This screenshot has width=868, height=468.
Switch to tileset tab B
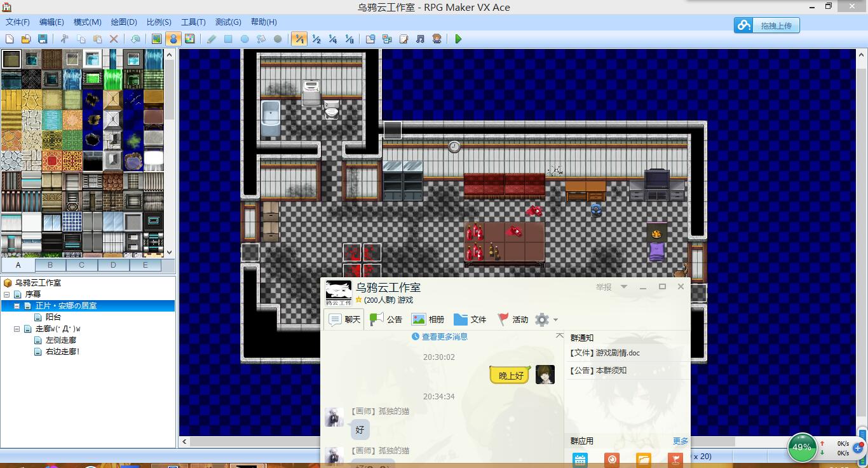pyautogui.click(x=50, y=265)
